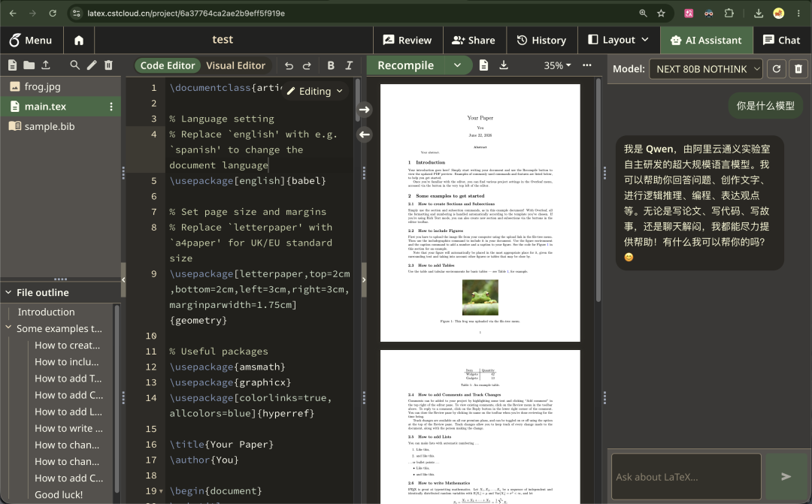Create a new folder in file tree
This screenshot has height=504, width=812.
pyautogui.click(x=29, y=65)
